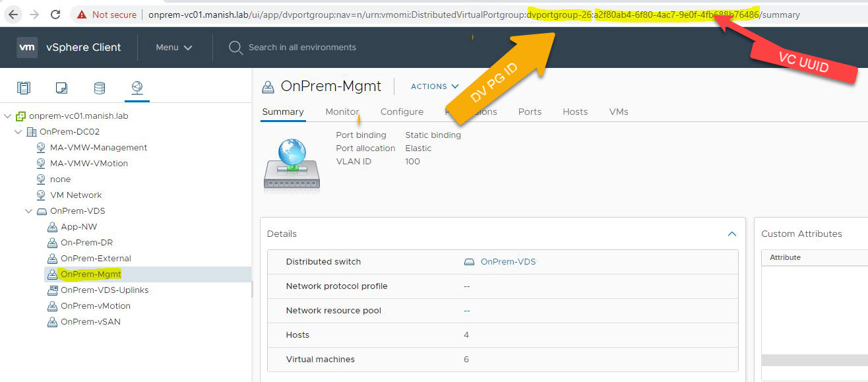The height and width of the screenshot is (382, 868).
Task: Open the OnPrem-VDS distributed switch link
Action: 508,262
